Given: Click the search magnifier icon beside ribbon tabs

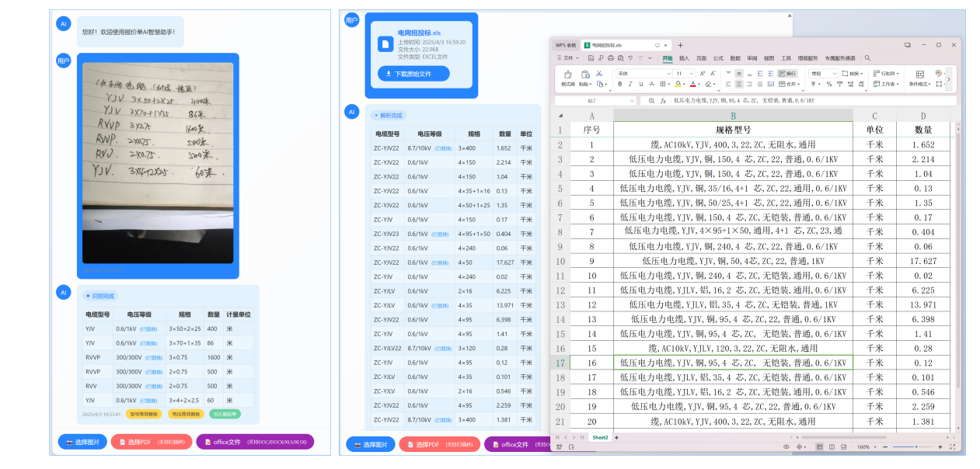Looking at the screenshot, I should click(867, 58).
